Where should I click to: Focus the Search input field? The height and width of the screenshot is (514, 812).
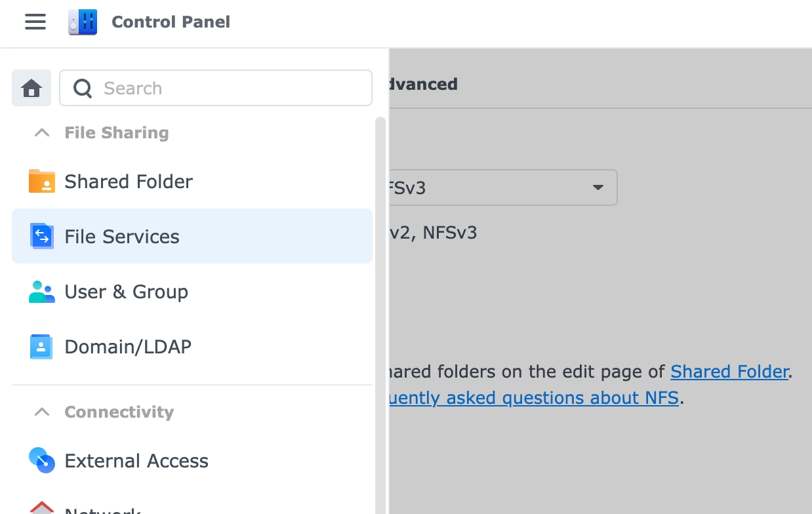[216, 88]
